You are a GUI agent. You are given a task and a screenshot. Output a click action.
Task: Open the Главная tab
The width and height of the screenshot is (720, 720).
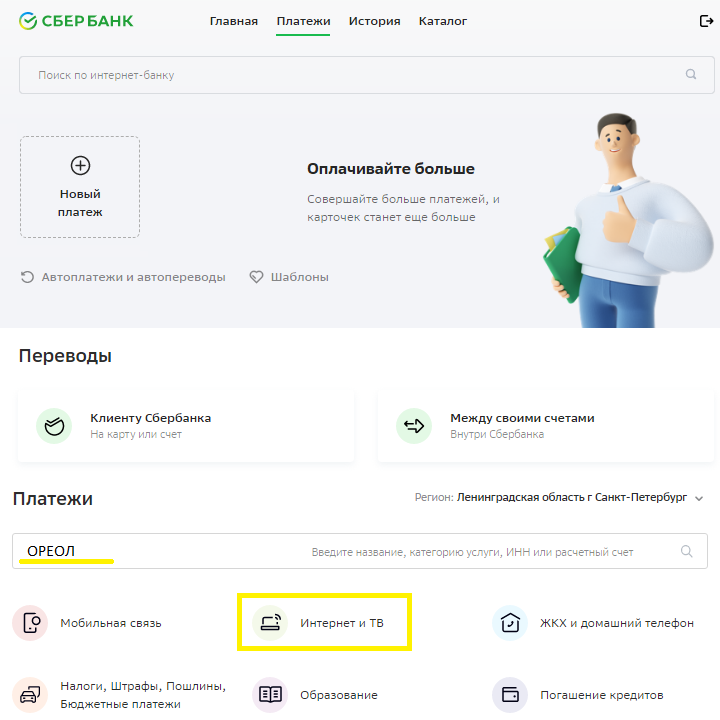(234, 21)
